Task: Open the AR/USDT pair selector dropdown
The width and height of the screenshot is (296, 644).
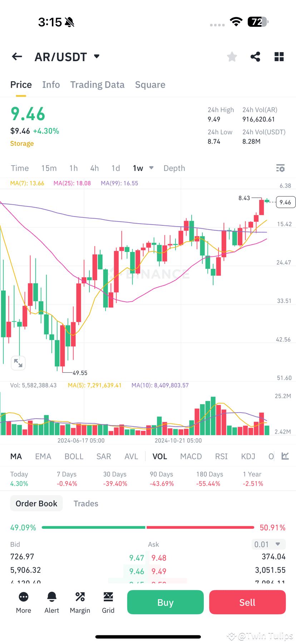Action: pos(96,56)
